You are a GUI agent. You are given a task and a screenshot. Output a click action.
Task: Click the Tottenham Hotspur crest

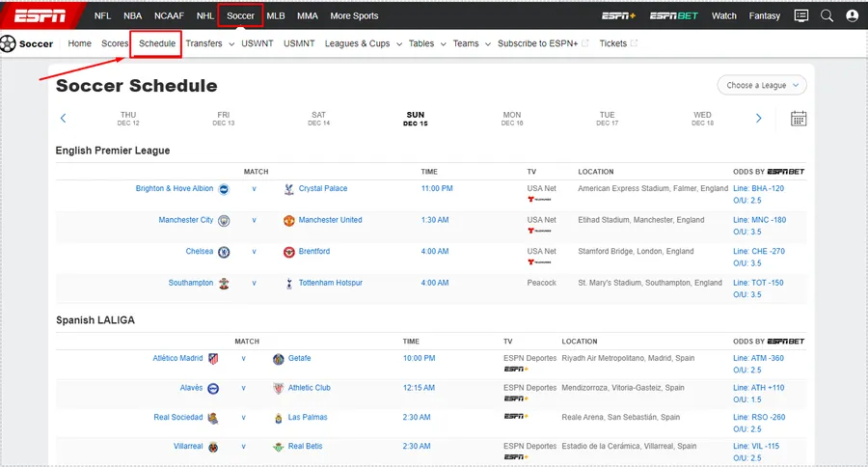point(289,284)
